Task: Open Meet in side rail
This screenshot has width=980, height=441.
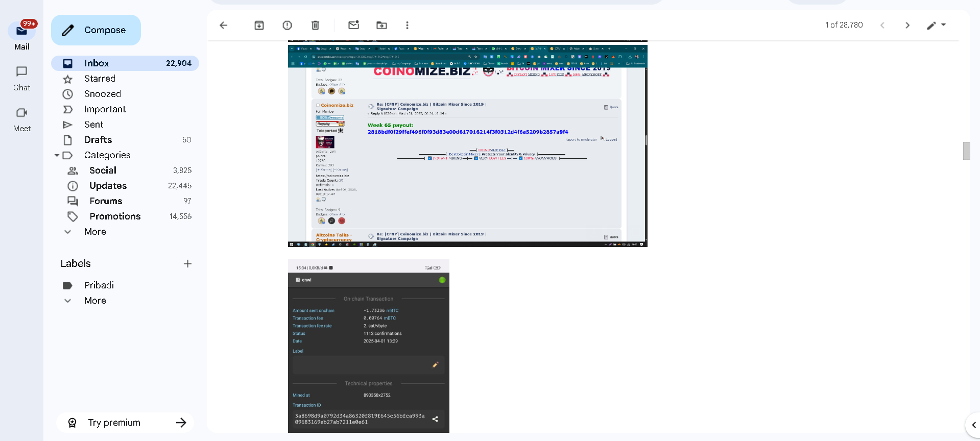Action: coord(21,119)
